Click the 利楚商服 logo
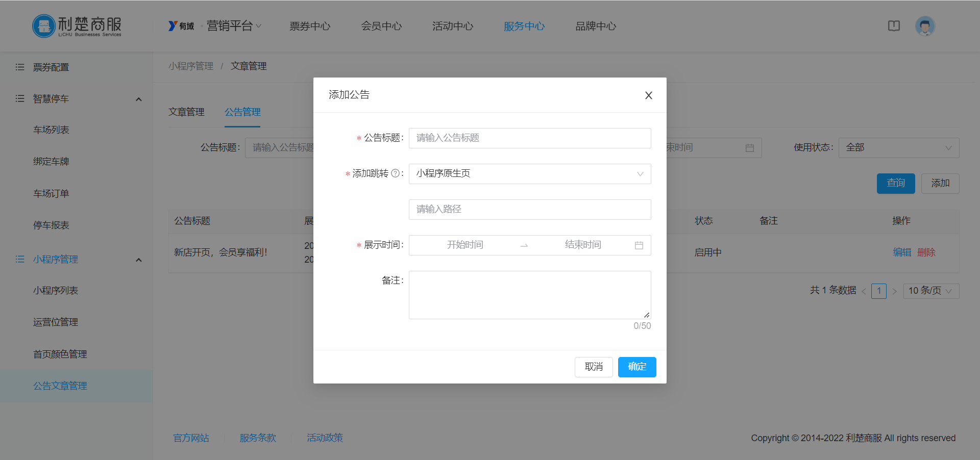The width and height of the screenshot is (980, 460). [x=77, y=25]
